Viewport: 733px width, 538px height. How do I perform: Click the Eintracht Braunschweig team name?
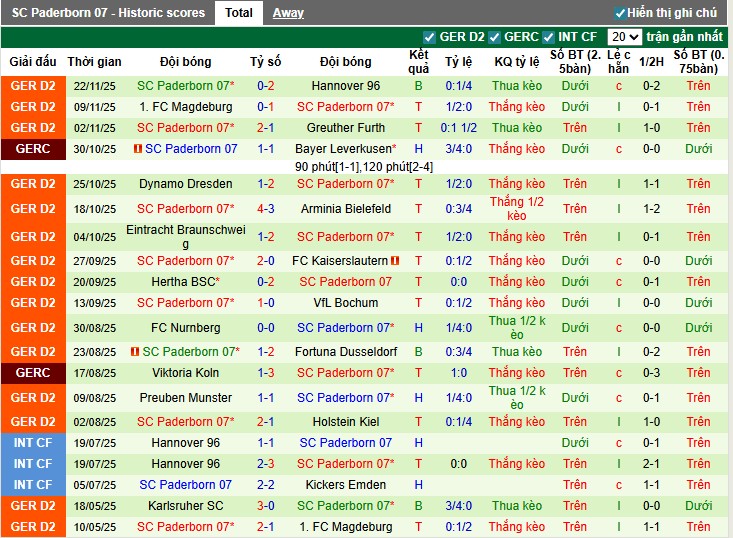(x=186, y=237)
